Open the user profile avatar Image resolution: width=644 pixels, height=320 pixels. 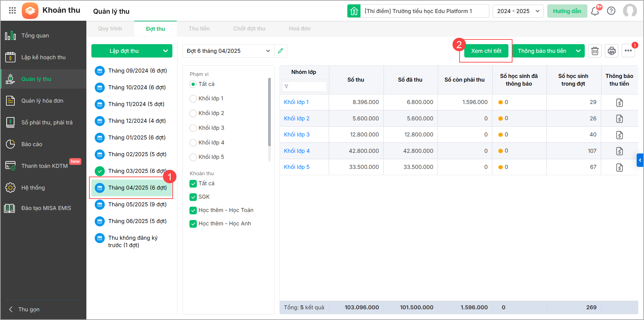(x=630, y=11)
